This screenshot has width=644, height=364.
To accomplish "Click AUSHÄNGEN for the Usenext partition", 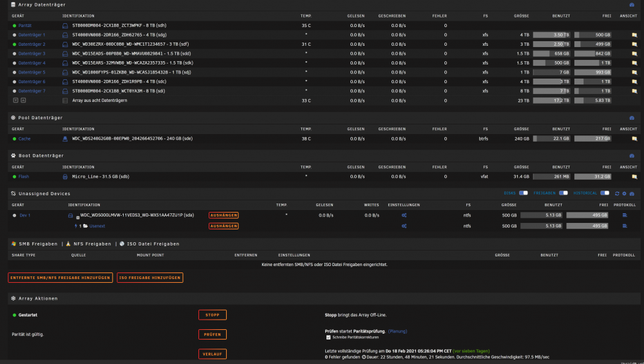I will (223, 226).
